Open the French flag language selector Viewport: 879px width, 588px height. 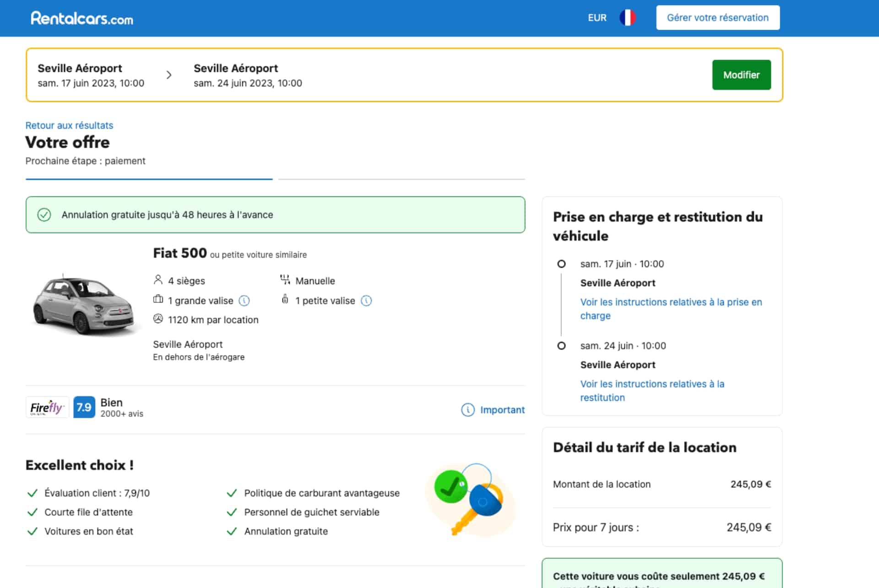627,18
